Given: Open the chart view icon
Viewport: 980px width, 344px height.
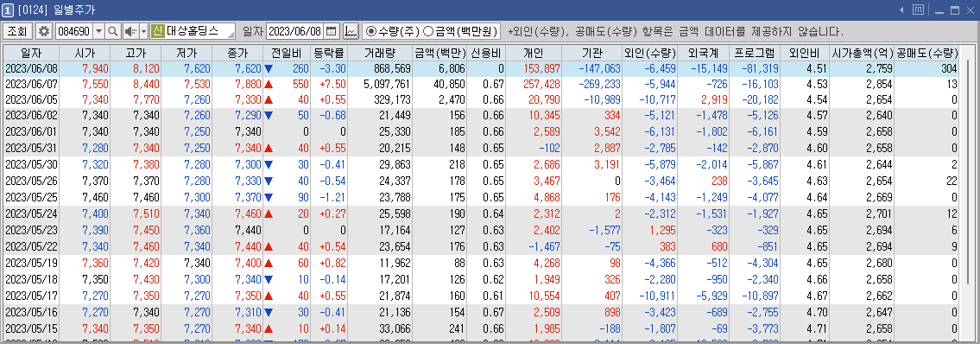Looking at the screenshot, I should click(351, 30).
